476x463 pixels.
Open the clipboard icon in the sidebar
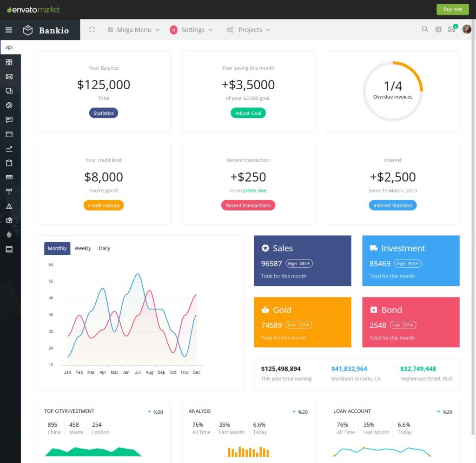[9, 163]
